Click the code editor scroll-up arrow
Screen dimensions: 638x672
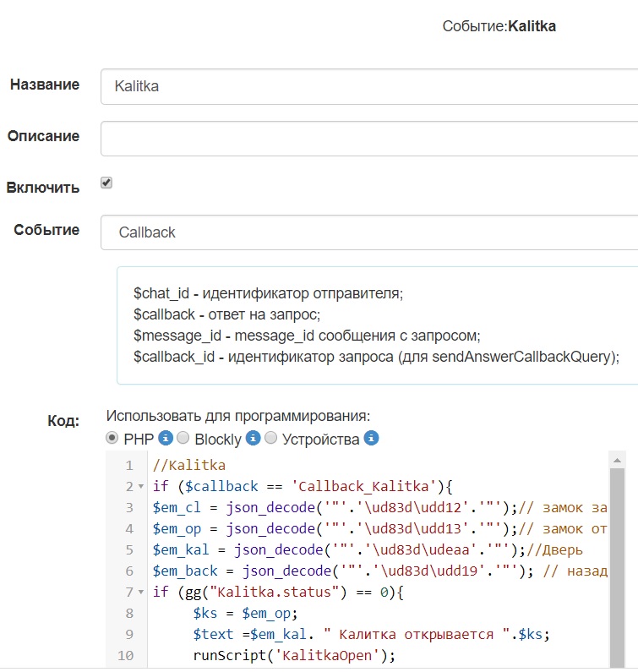coord(618,459)
